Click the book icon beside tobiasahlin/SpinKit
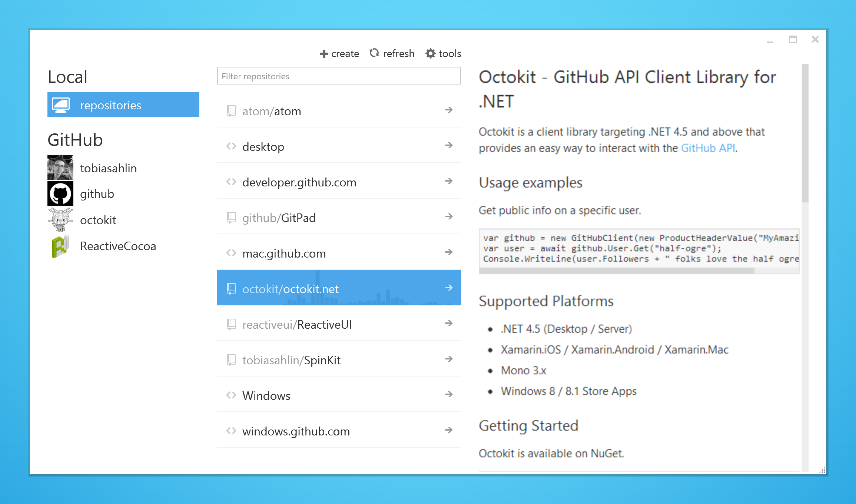856x504 pixels. click(x=231, y=360)
